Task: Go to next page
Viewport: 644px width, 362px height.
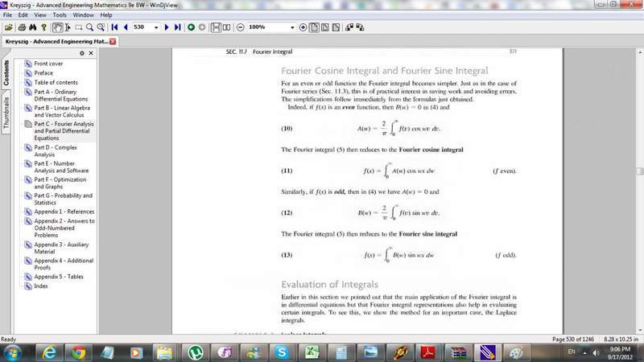Action: (x=167, y=27)
